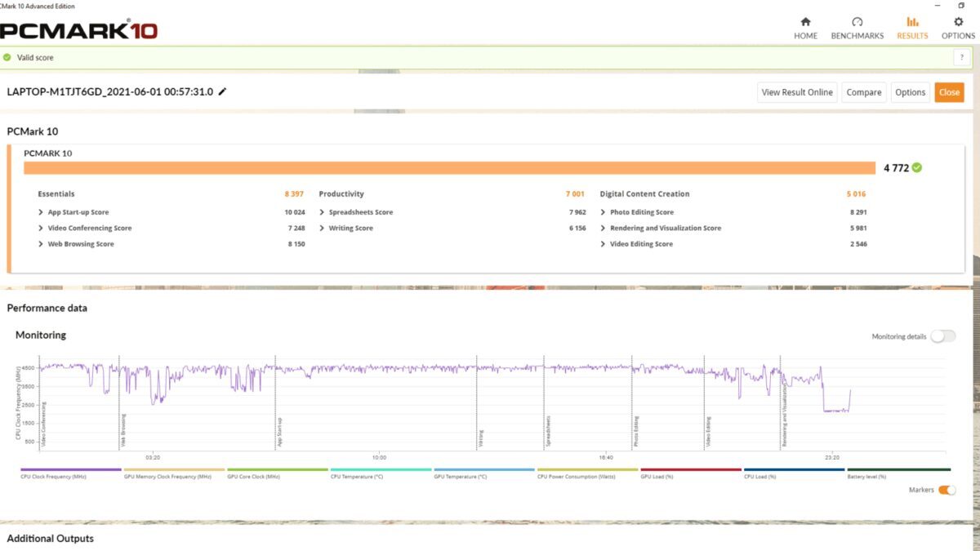The width and height of the screenshot is (980, 551).
Task: Click View Result Online button
Action: tap(797, 92)
